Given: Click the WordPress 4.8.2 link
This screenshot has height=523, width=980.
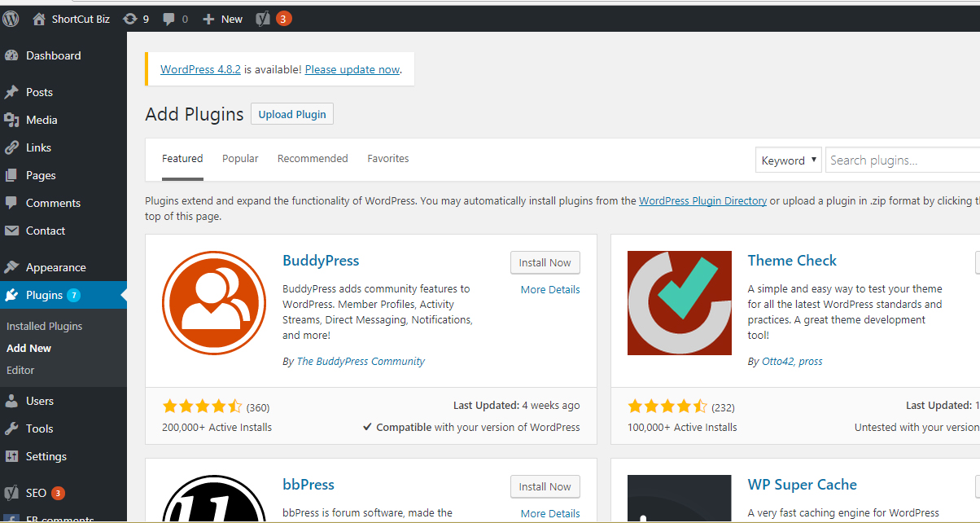Looking at the screenshot, I should click(x=200, y=69).
